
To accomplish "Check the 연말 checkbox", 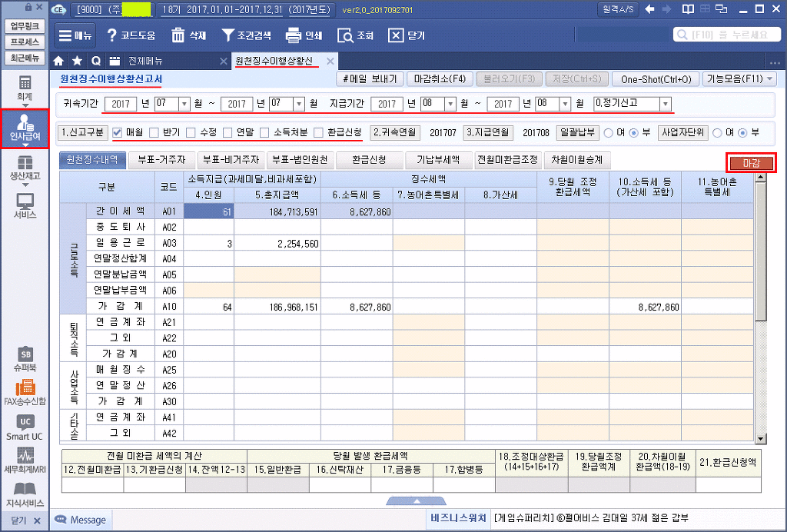I will click(x=227, y=132).
